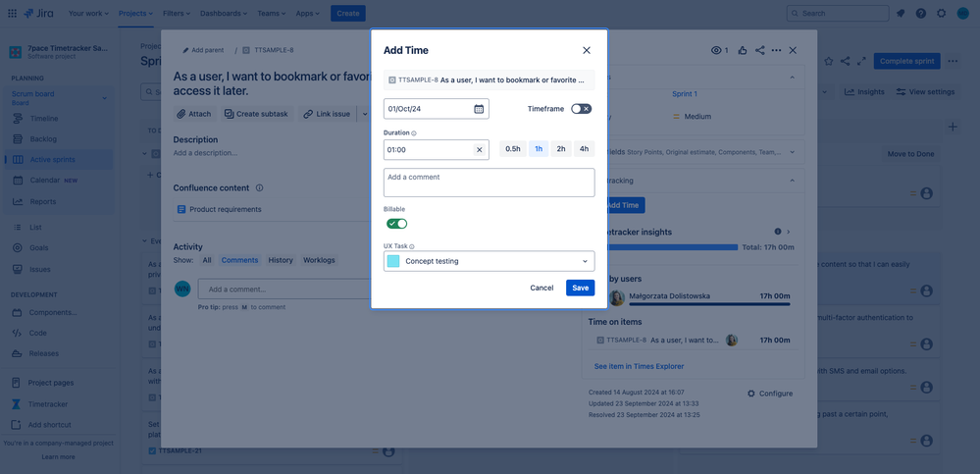Switch to the Comments activity tab

point(239,260)
